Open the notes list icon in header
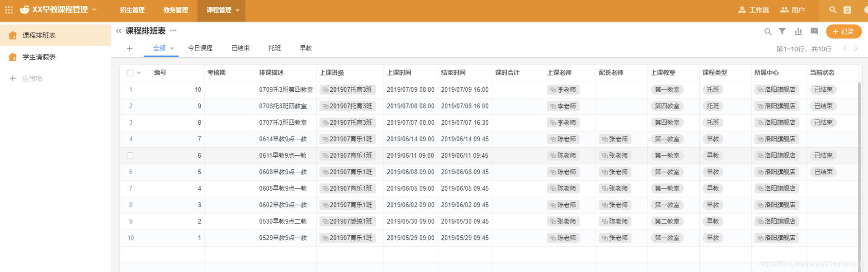 847,9
